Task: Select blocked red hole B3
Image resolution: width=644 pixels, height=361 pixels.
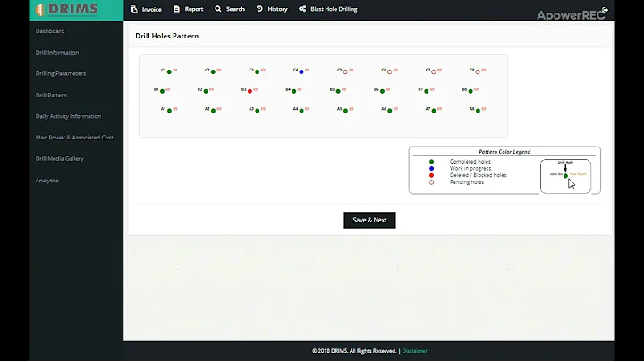Action: tap(250, 91)
